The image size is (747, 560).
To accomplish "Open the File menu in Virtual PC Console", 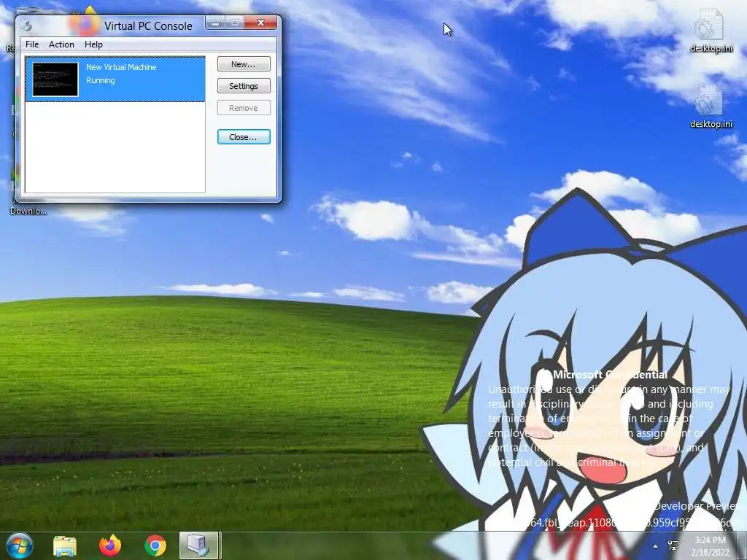I will point(32,44).
